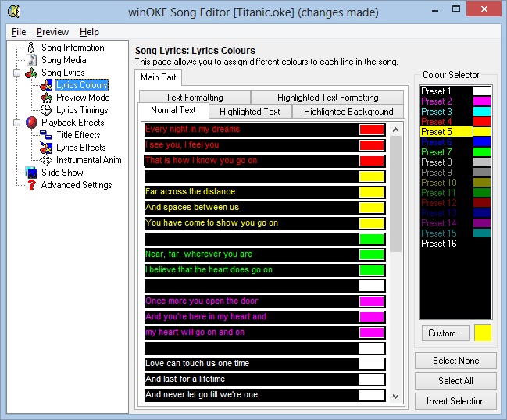Select the lyric line 'Every night in my dreams'

tap(245, 130)
